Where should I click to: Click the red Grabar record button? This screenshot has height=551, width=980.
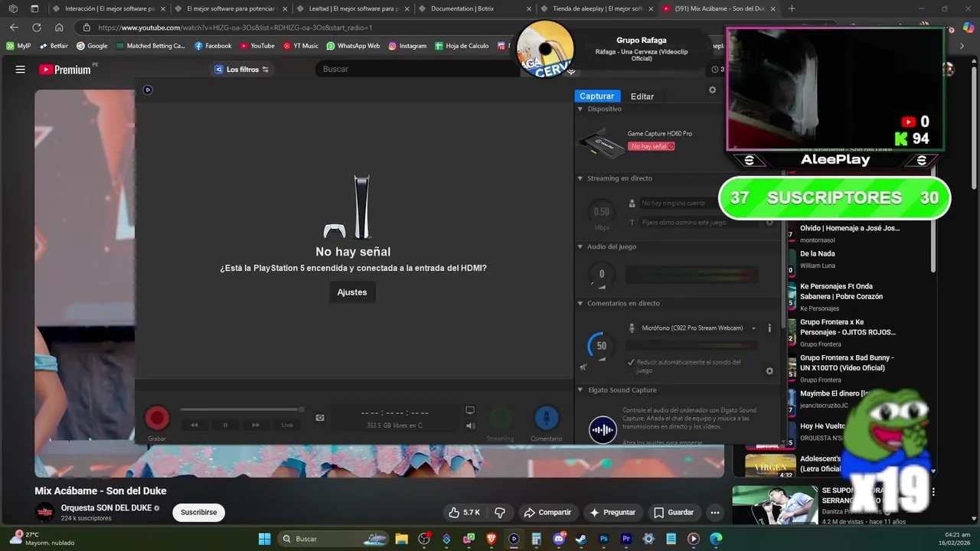click(157, 418)
